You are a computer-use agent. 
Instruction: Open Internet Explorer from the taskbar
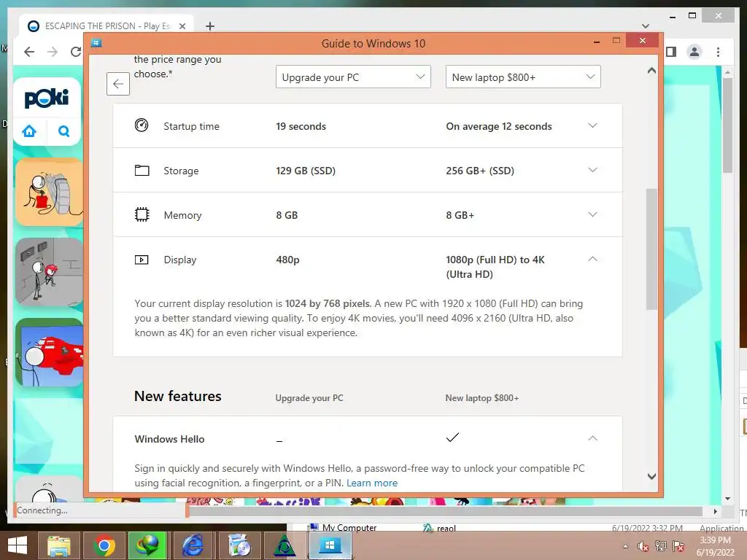coord(193,545)
